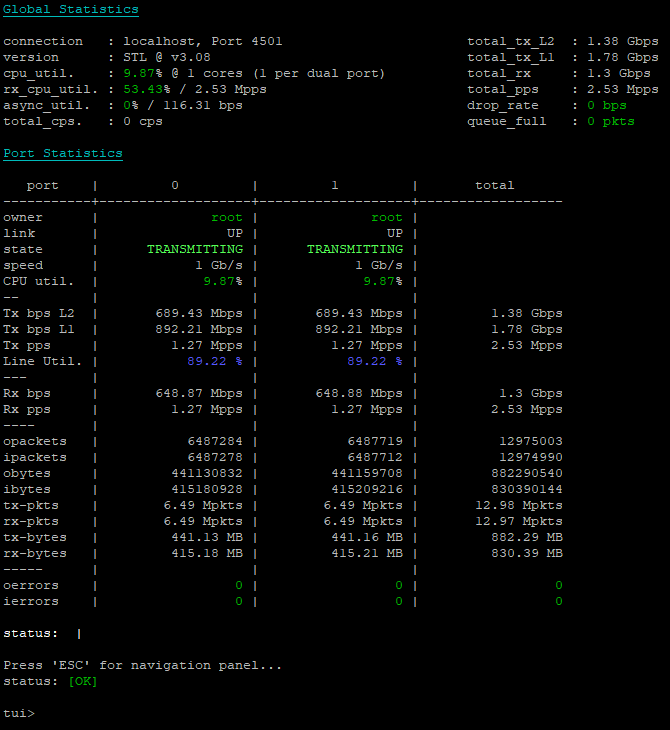The height and width of the screenshot is (730, 670).
Task: Click total obytes 882290540
Action: tap(527, 473)
